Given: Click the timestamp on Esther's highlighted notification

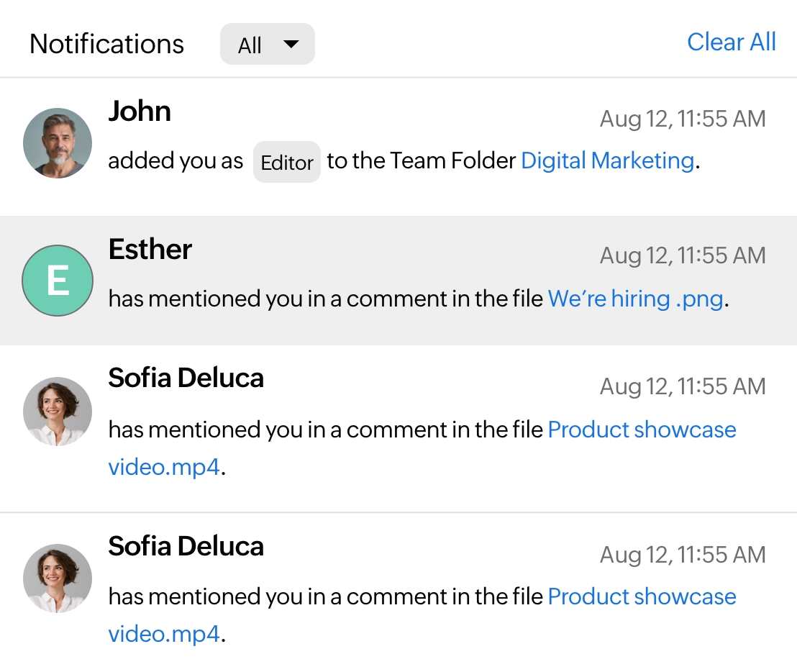Looking at the screenshot, I should 682,255.
